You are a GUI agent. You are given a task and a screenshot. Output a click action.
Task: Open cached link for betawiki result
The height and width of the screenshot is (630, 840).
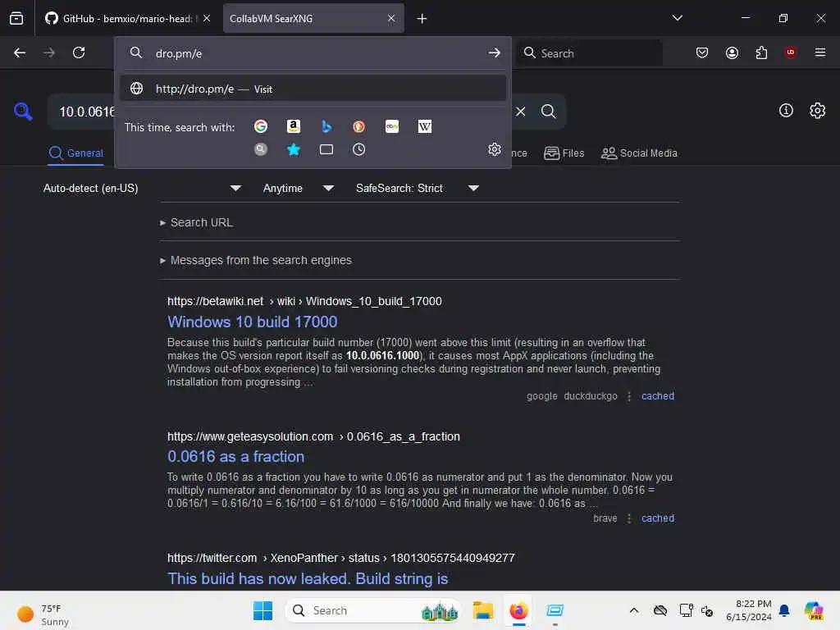(x=657, y=396)
